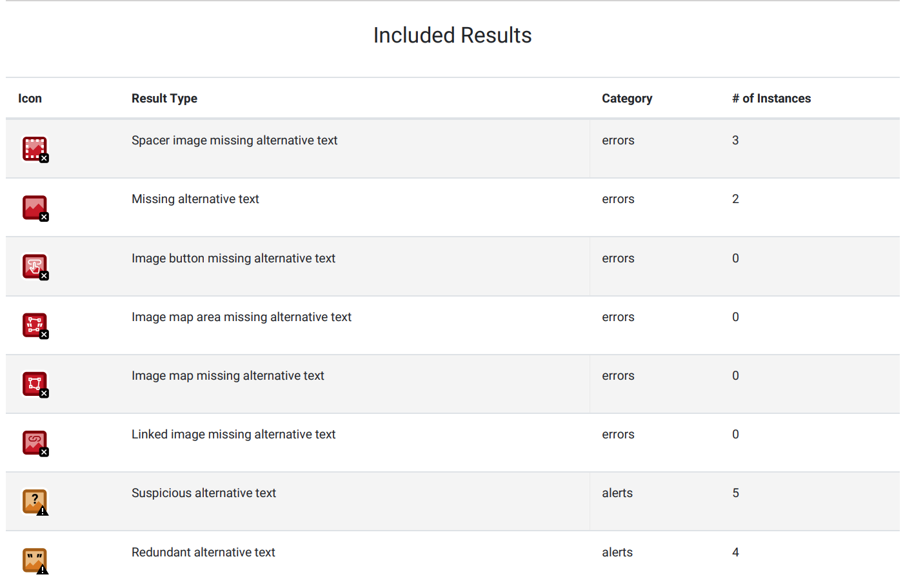Click 'Image map missing alternative text' label
Image resolution: width=903 pixels, height=588 pixels.
tap(228, 376)
